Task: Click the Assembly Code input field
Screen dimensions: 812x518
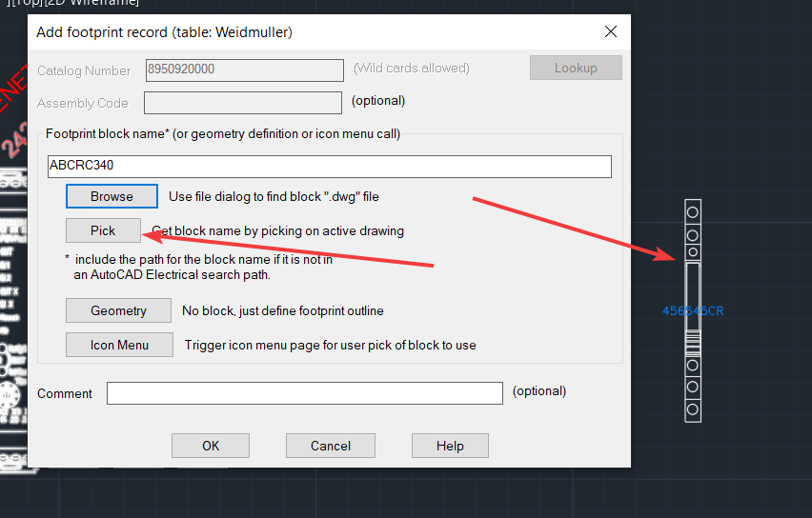Action: pyautogui.click(x=243, y=103)
